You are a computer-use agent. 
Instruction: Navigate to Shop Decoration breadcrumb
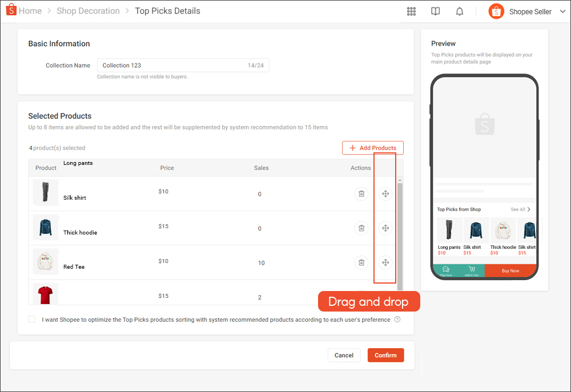point(88,10)
